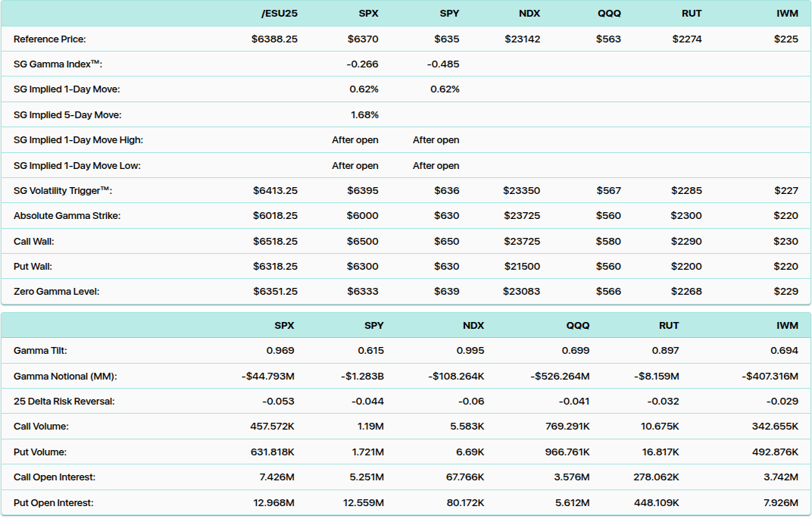Click the QQQ call wall $580
812x519 pixels.
point(608,242)
